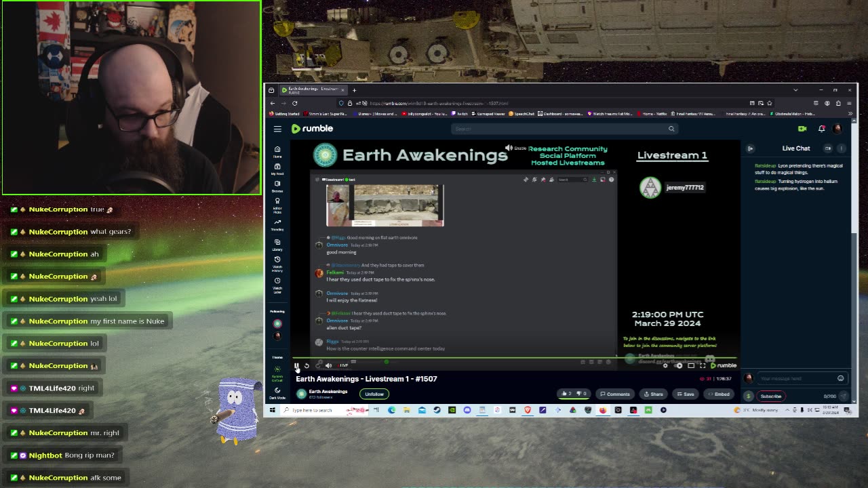Screen dimensions: 868x488
Task: Open the Getting Started bookmark
Action: (284, 114)
